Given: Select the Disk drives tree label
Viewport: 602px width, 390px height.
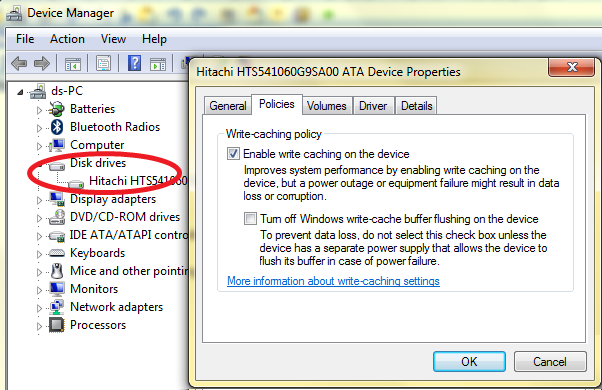Looking at the screenshot, I should pos(98,163).
